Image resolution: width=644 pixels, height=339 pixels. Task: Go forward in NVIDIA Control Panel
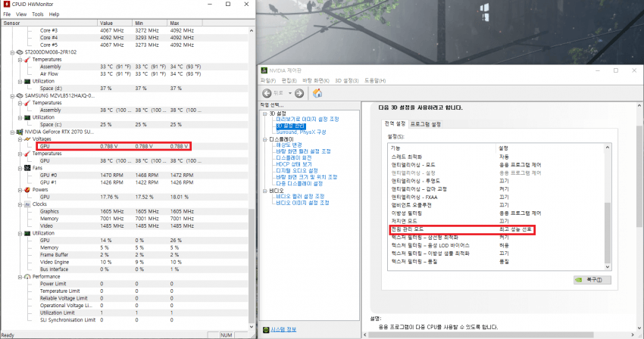pyautogui.click(x=299, y=93)
